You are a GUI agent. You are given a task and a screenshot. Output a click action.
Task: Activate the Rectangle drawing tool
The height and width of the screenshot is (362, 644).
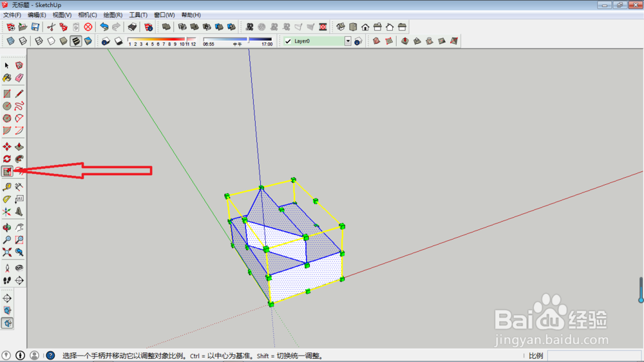pos(7,93)
